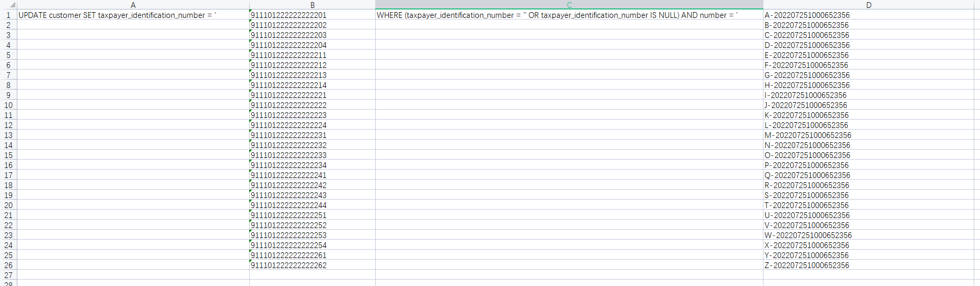The width and height of the screenshot is (980, 286).
Task: Select cell 911101222222222203
Action: [x=312, y=35]
